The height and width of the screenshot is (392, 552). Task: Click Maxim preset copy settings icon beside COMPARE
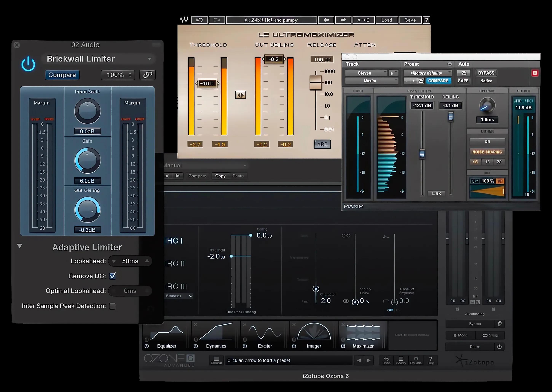click(x=421, y=81)
